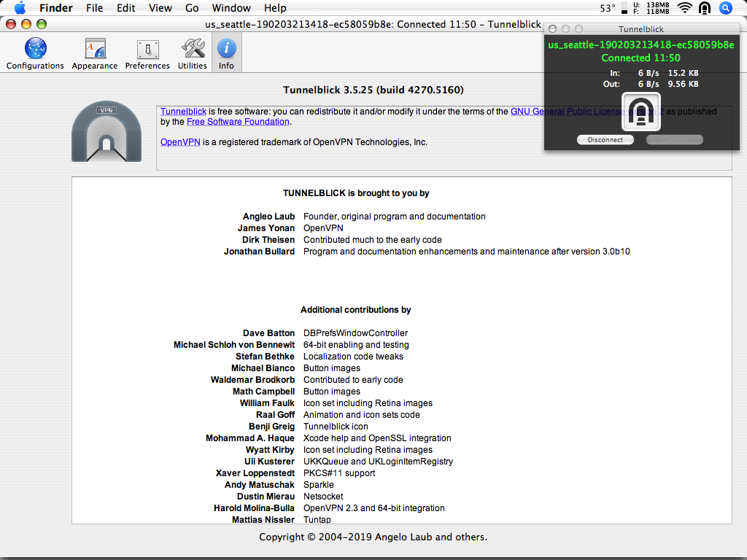The image size is (747, 560).
Task: Open the Edit menu
Action: pos(125,8)
